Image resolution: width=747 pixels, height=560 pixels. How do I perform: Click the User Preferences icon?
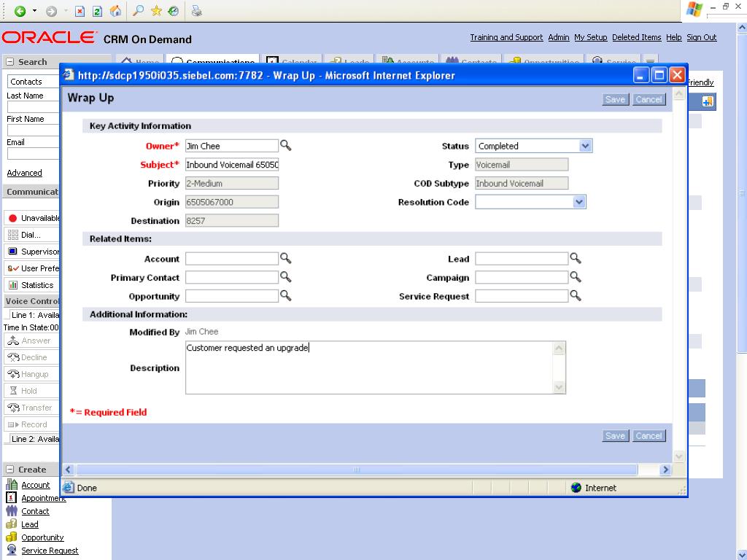pos(13,268)
